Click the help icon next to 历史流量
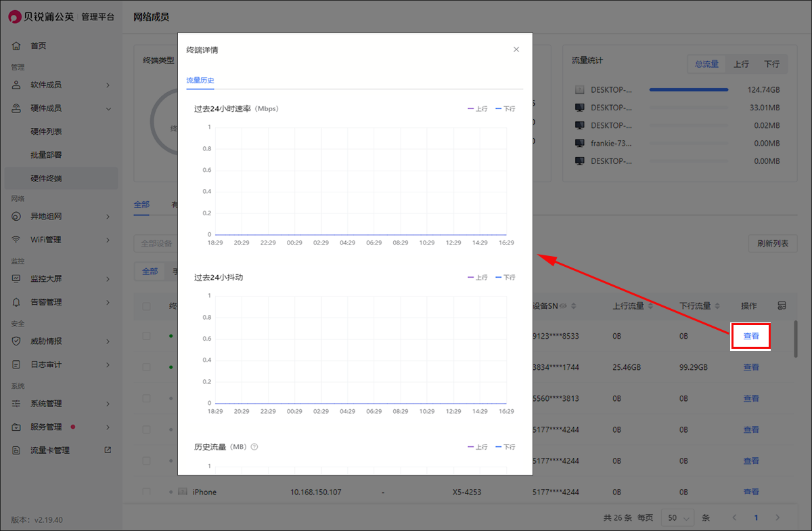The height and width of the screenshot is (531, 812). coord(254,447)
